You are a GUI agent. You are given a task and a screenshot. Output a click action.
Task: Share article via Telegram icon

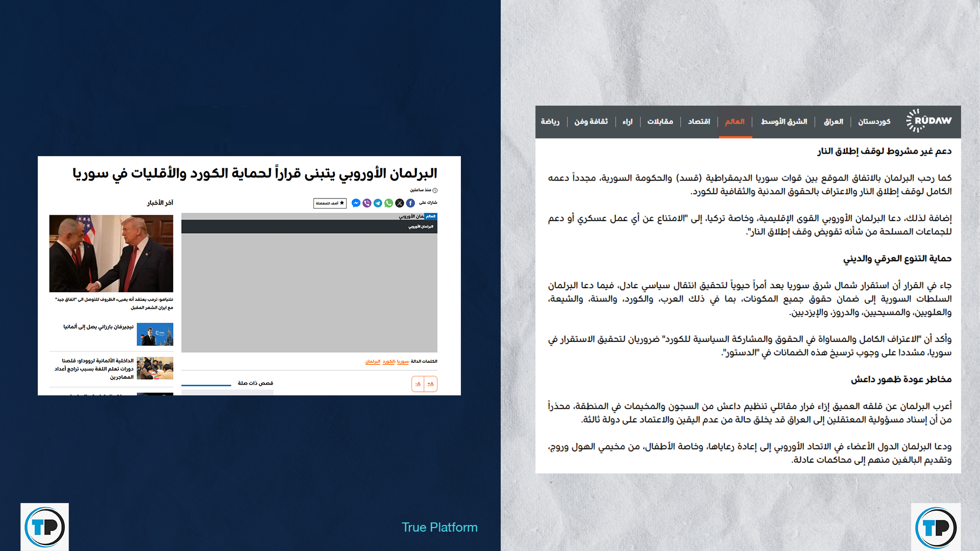pyautogui.click(x=378, y=203)
